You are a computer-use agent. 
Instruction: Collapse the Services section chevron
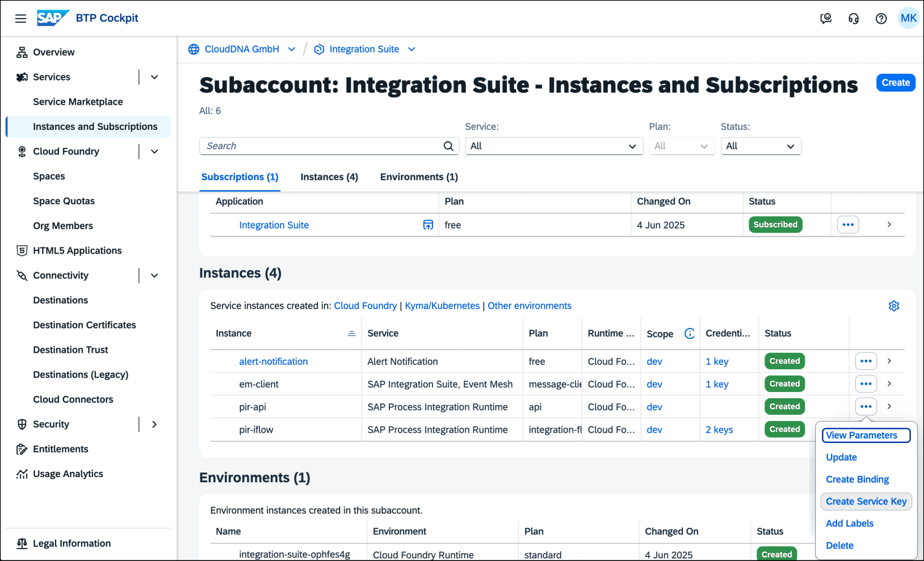click(154, 77)
